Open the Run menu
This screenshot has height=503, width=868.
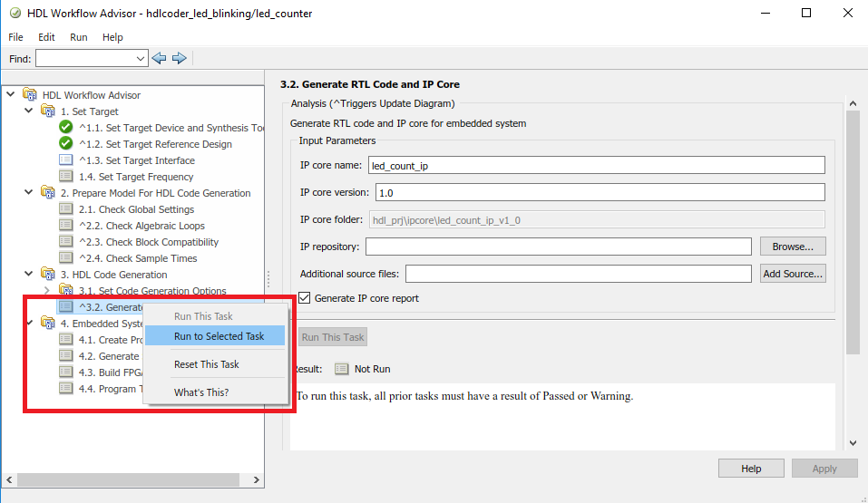pyautogui.click(x=79, y=37)
